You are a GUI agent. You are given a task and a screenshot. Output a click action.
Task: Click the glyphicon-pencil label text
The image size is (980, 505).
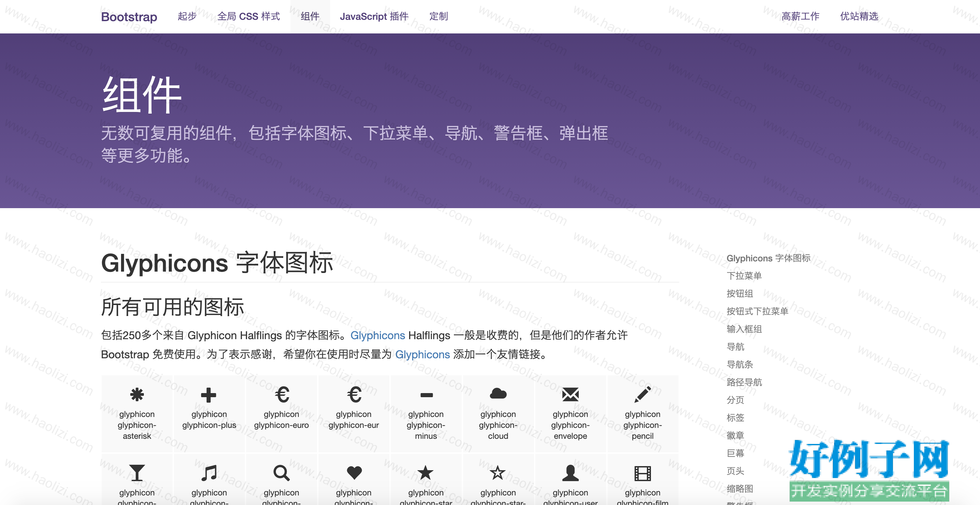pyautogui.click(x=642, y=425)
